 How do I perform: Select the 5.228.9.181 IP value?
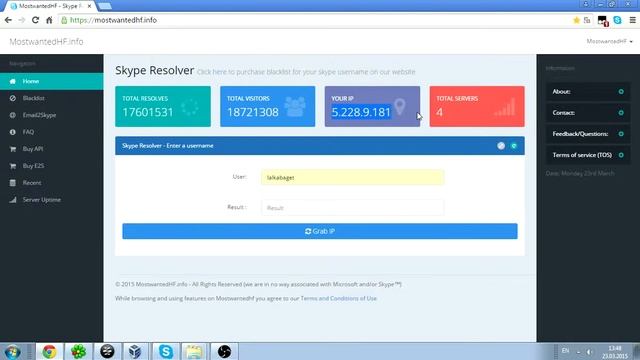pos(361,112)
